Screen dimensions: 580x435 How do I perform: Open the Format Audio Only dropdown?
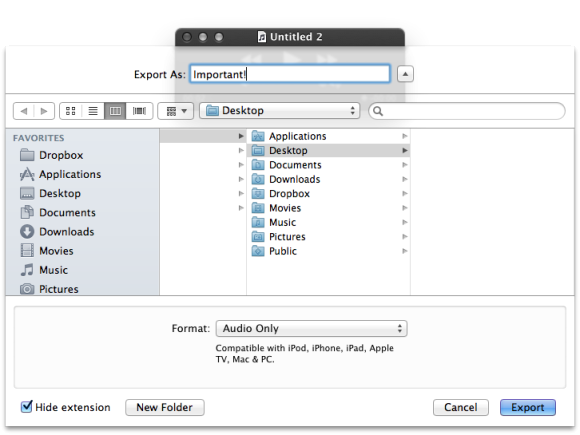click(311, 328)
